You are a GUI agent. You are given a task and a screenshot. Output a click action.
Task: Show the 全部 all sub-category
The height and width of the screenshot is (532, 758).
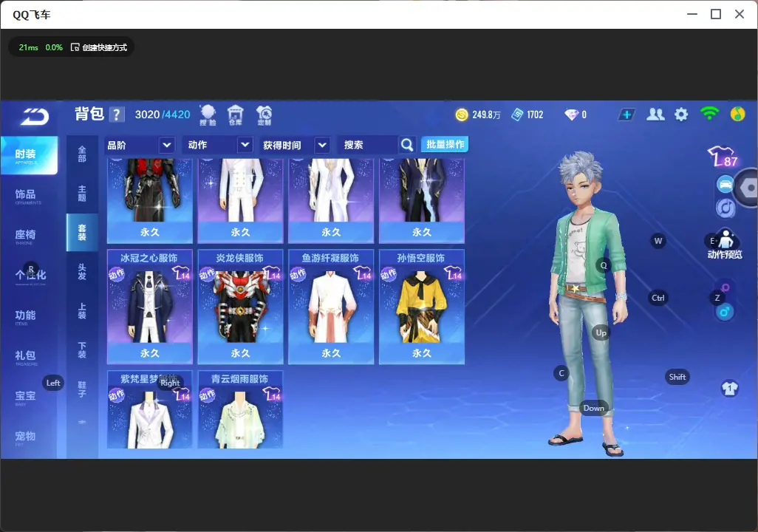tap(82, 154)
